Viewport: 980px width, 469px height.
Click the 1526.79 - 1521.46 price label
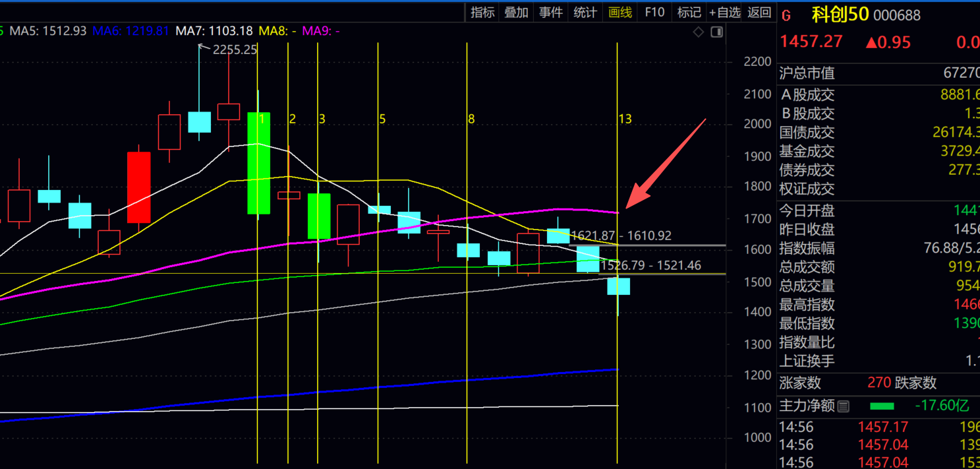[651, 266]
